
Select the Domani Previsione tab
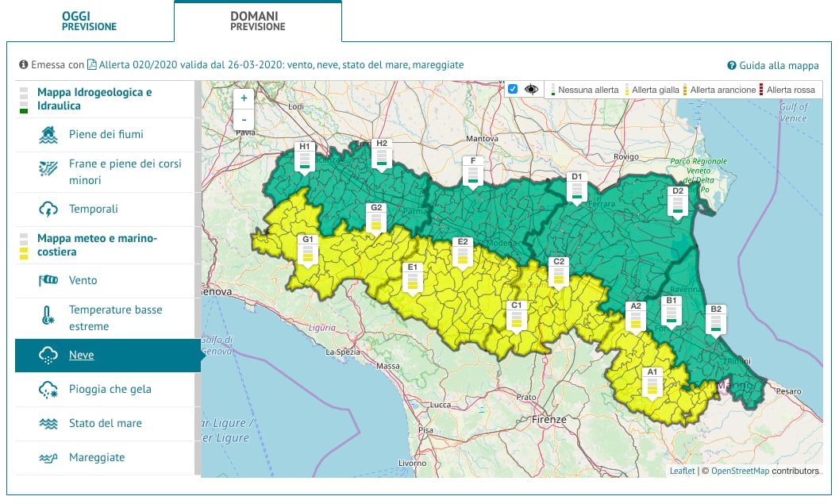(257, 21)
